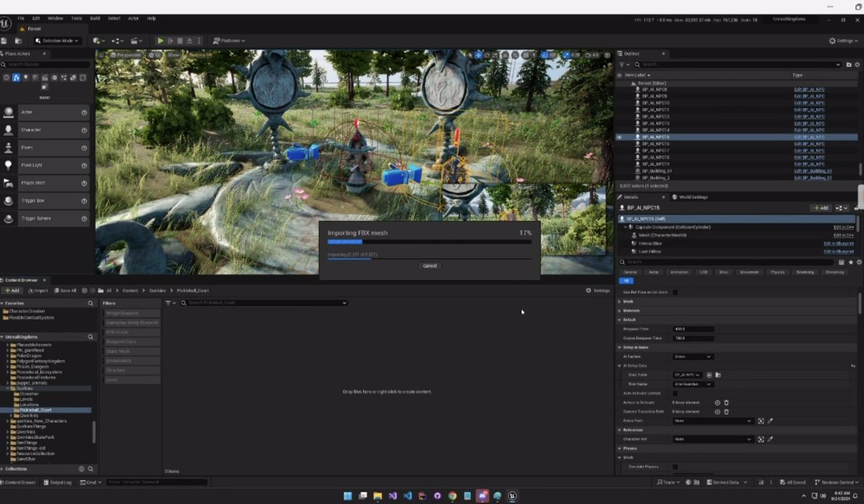Switch to the World Settings tab

[690, 197]
